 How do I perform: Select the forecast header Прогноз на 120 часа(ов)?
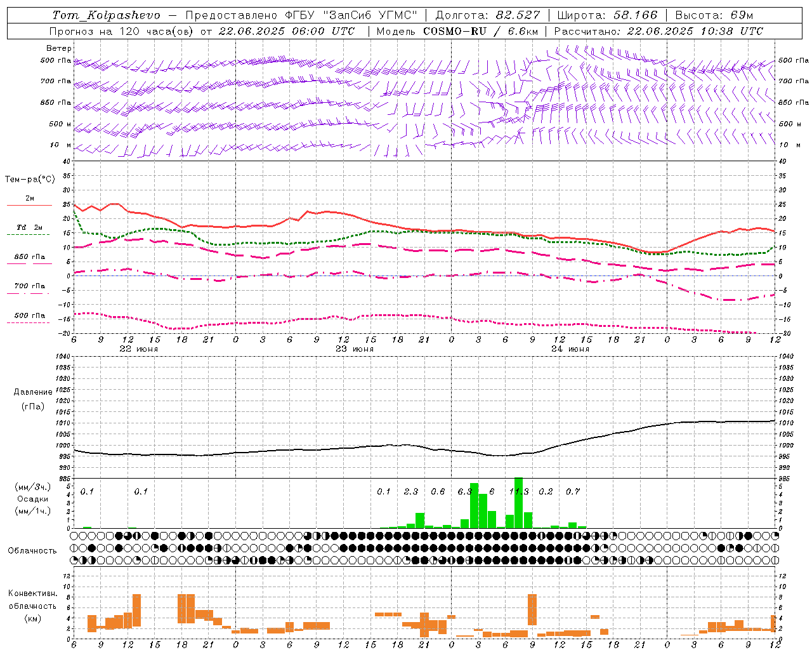pyautogui.click(x=122, y=31)
